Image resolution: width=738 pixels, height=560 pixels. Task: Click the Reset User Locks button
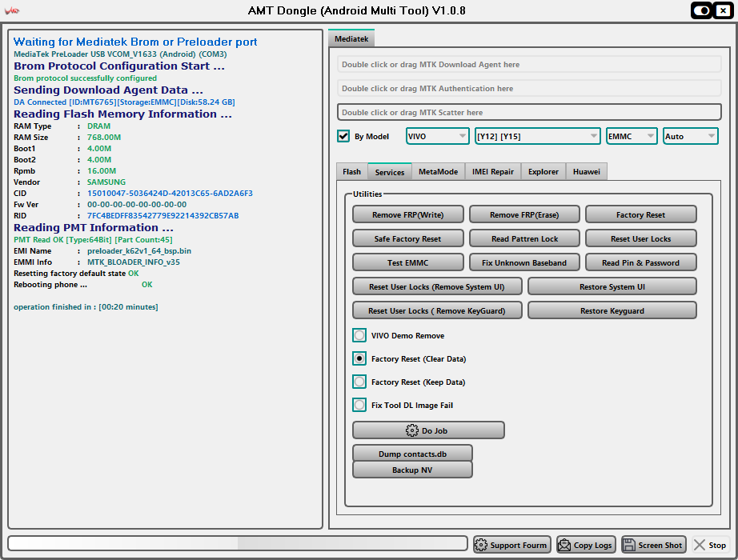640,238
